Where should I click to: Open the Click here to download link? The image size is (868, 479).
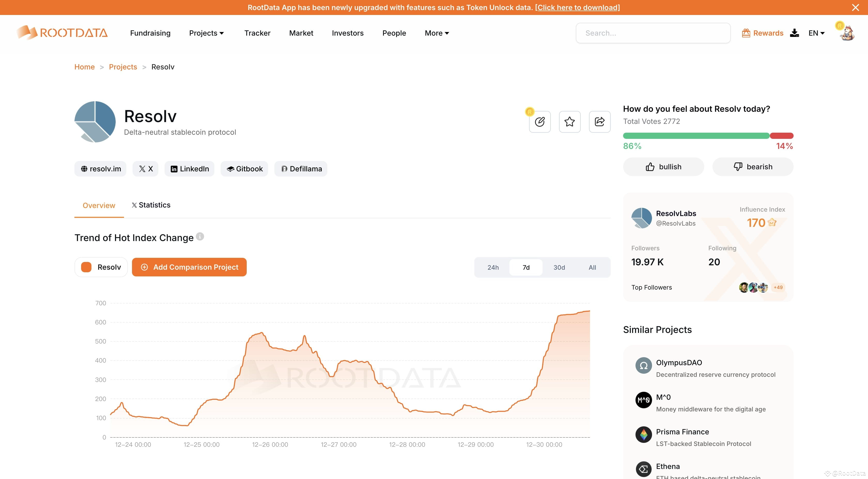(577, 7)
